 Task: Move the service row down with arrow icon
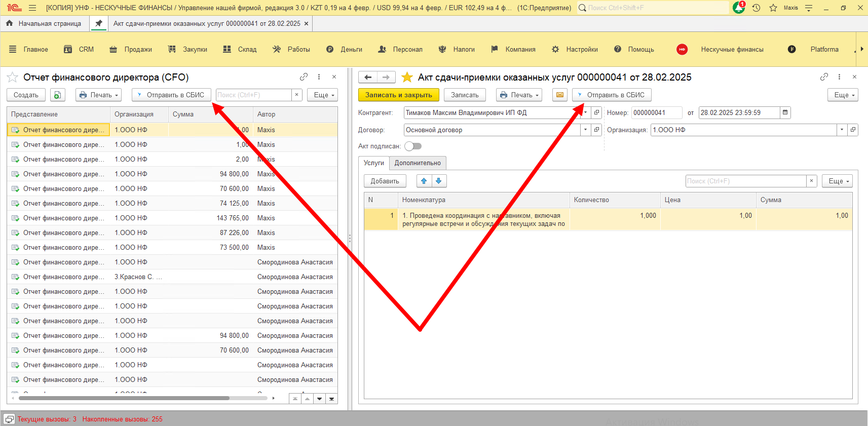click(439, 181)
